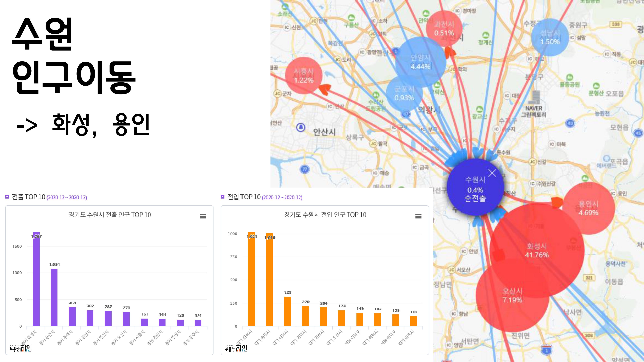Click the 부동산지인 logo in inflow chart
Screen dimensions: 644x362
236,348
